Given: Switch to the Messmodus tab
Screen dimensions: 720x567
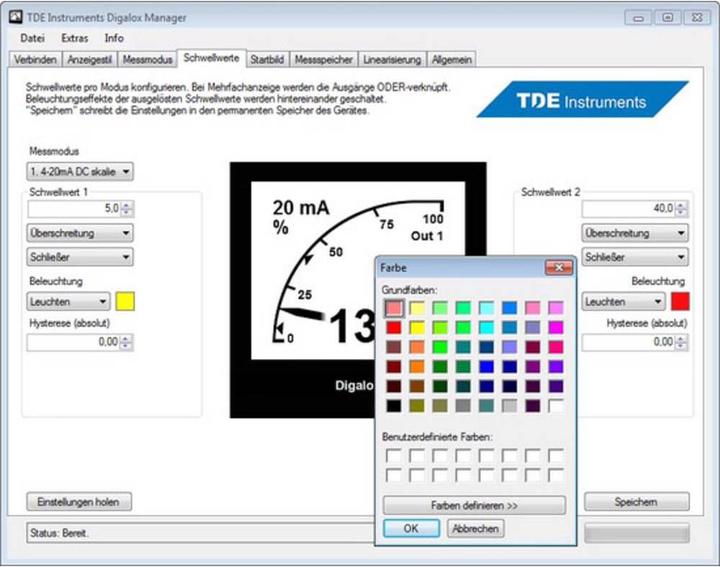Looking at the screenshot, I should [x=147, y=60].
